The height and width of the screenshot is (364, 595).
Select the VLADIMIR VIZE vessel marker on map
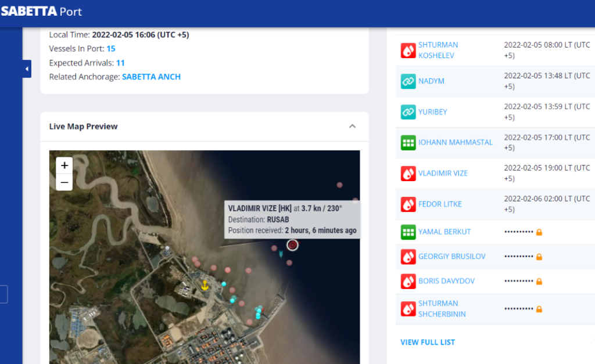(x=292, y=245)
